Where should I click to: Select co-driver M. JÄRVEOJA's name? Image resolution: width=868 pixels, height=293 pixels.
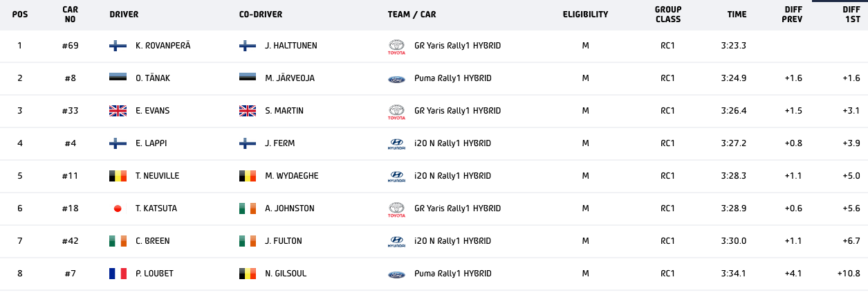289,78
